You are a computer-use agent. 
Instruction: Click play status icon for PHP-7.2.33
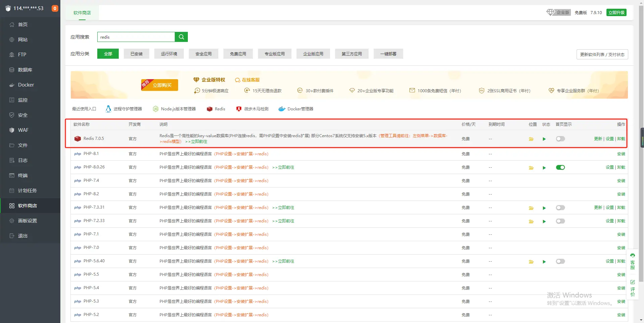tap(544, 221)
